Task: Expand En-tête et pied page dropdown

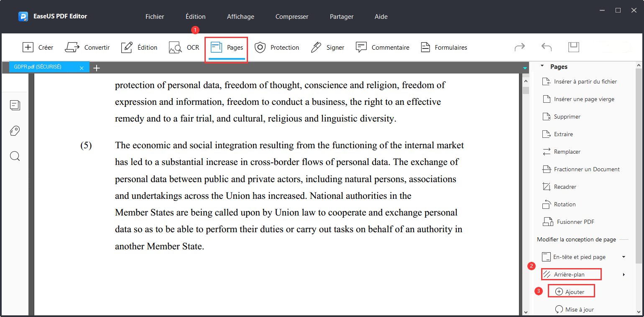Action: [624, 257]
